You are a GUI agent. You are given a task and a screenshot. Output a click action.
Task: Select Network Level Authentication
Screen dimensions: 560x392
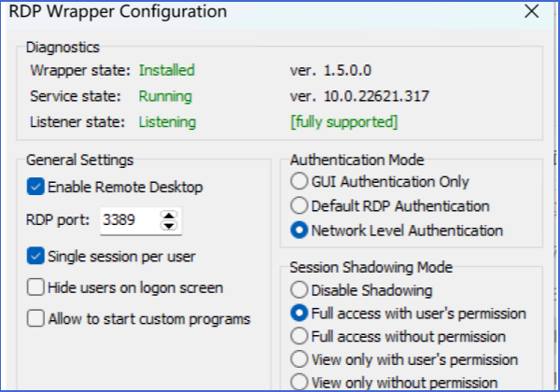300,230
